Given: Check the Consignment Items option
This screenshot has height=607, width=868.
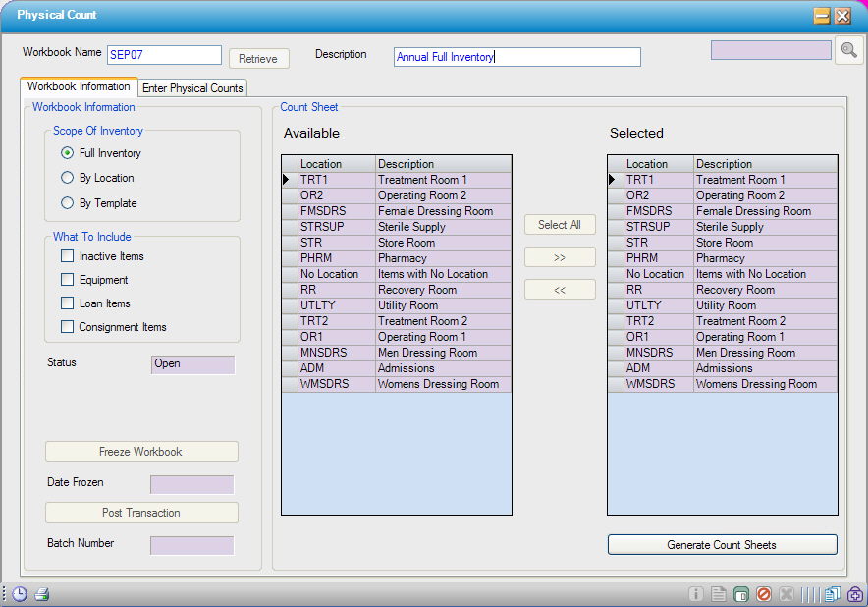Looking at the screenshot, I should click(x=68, y=327).
